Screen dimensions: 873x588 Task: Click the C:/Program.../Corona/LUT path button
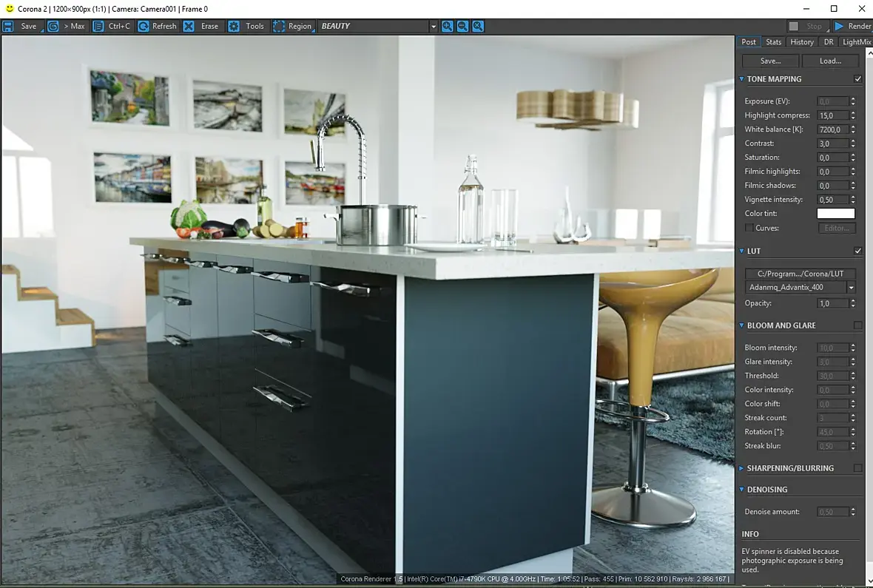800,274
